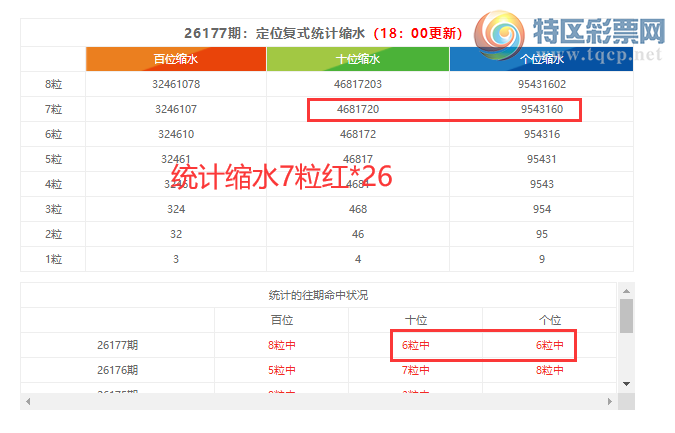
Task: Click the 26177期 row label
Action: point(118,345)
